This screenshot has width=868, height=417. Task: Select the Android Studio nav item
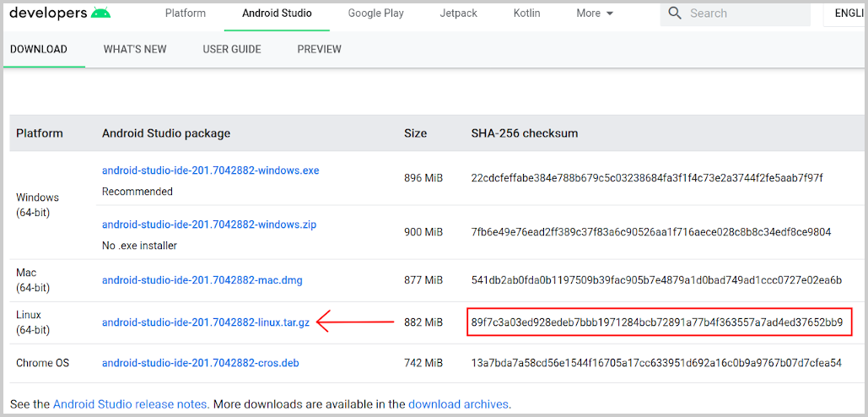tap(277, 14)
